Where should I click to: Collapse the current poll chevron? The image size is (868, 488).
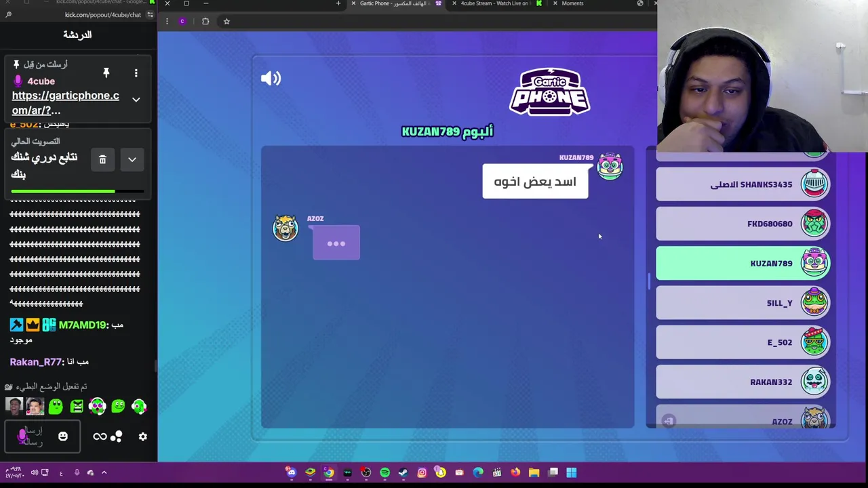[x=132, y=160]
